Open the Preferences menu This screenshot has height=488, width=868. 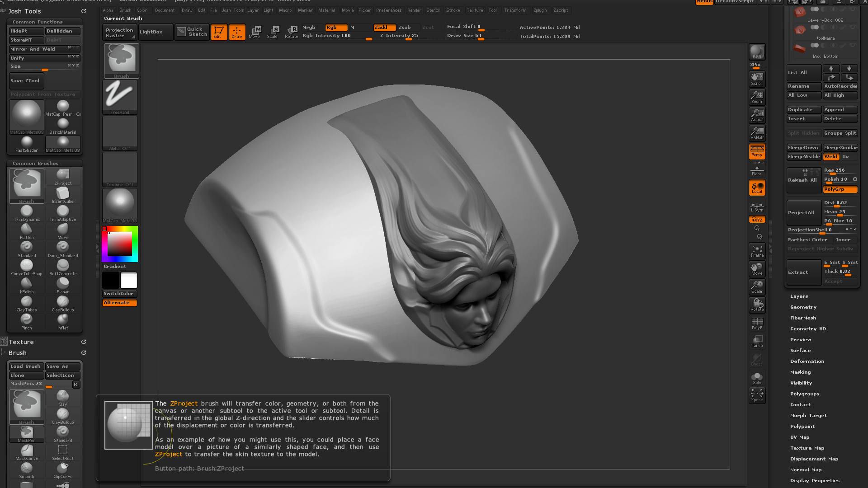coord(389,10)
